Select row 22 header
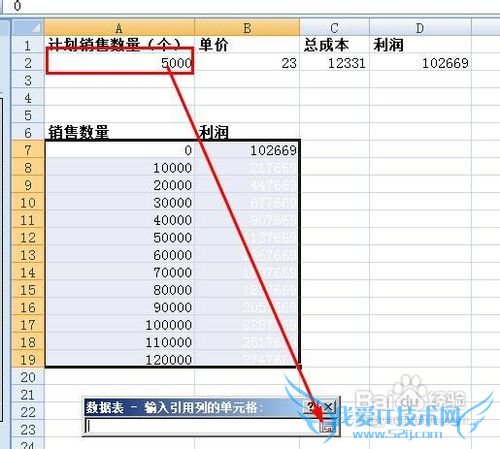 (28, 412)
